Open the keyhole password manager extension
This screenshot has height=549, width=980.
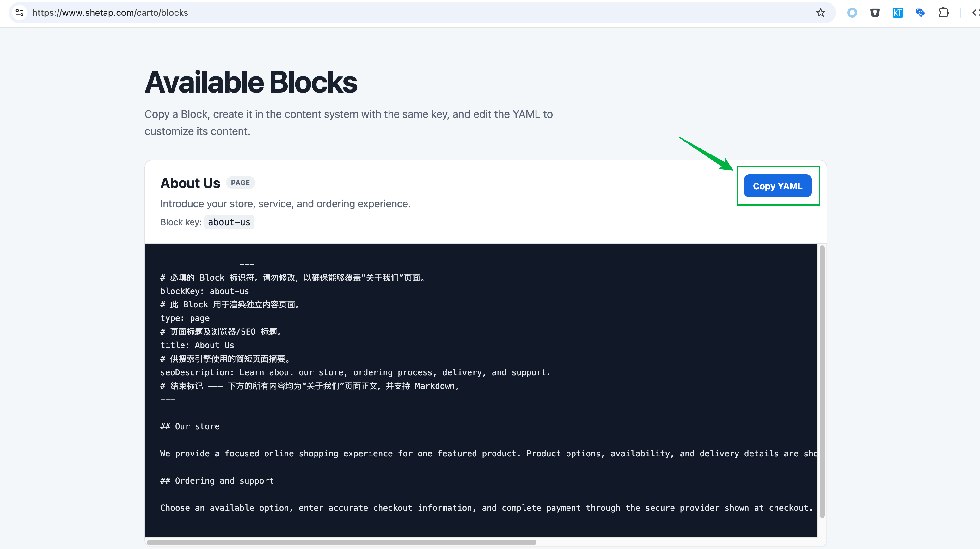click(x=875, y=13)
